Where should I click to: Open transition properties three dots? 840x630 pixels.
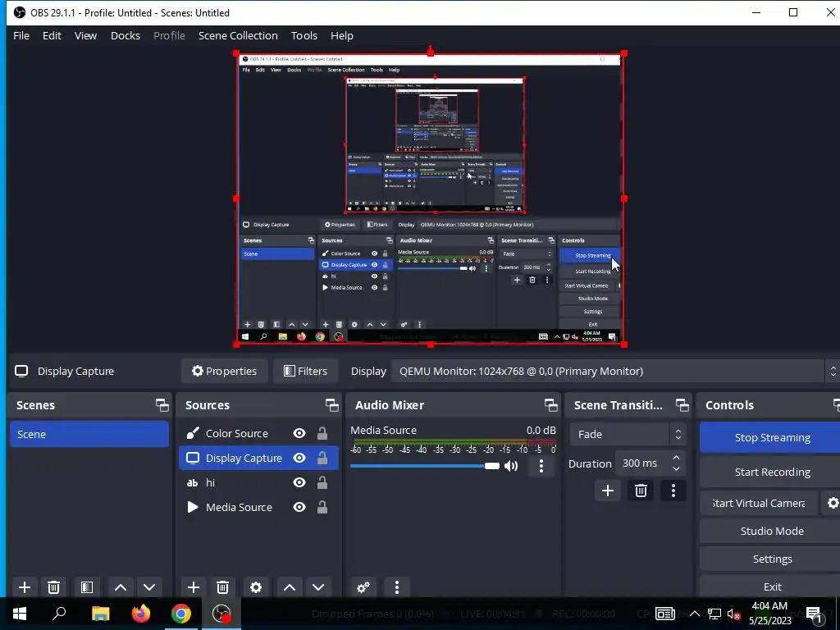(673, 491)
